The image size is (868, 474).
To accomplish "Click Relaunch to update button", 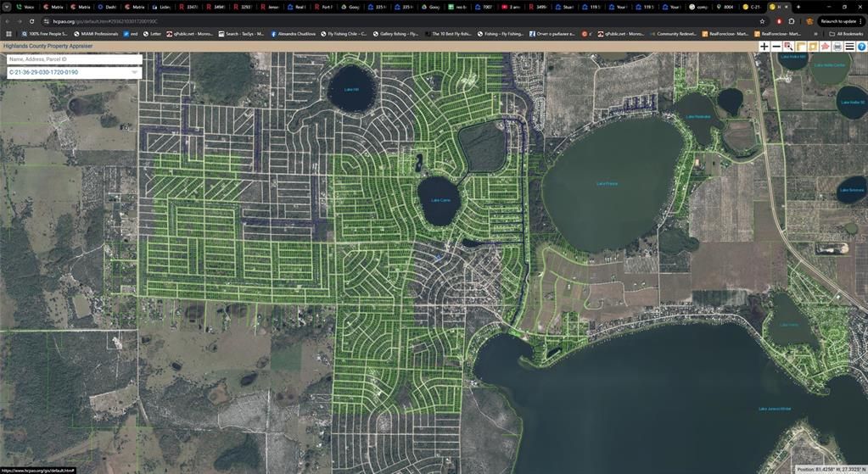I will (837, 21).
